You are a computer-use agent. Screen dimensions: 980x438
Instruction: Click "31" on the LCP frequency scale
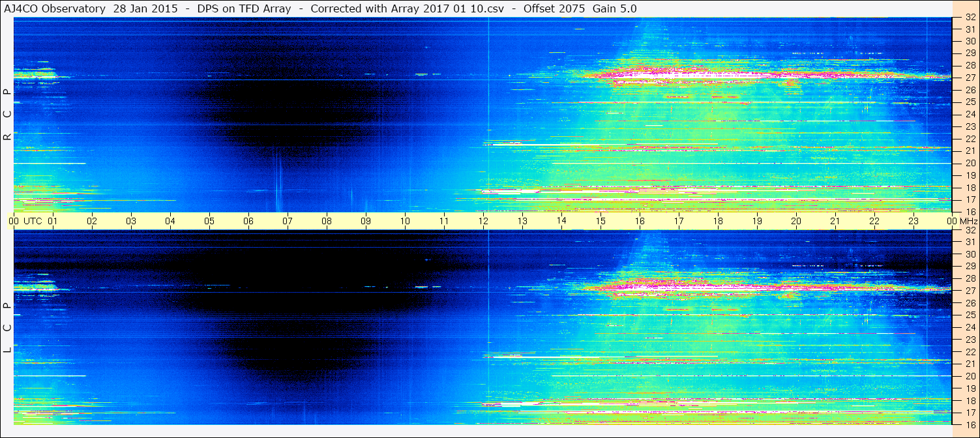click(970, 242)
